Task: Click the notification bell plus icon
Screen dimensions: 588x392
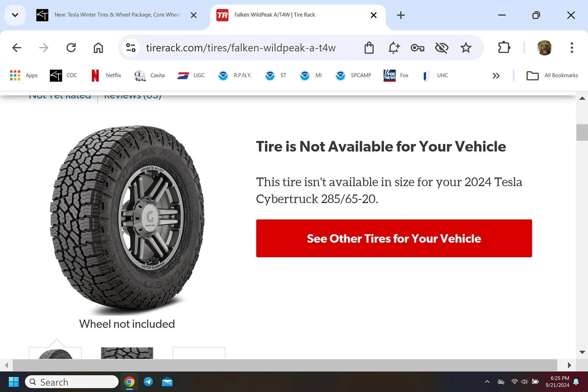Action: coord(394,48)
